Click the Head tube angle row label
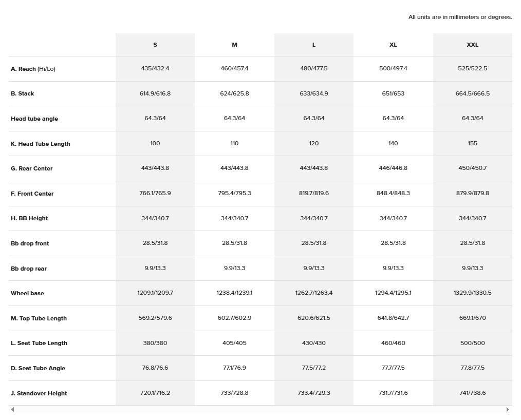 (x=34, y=119)
